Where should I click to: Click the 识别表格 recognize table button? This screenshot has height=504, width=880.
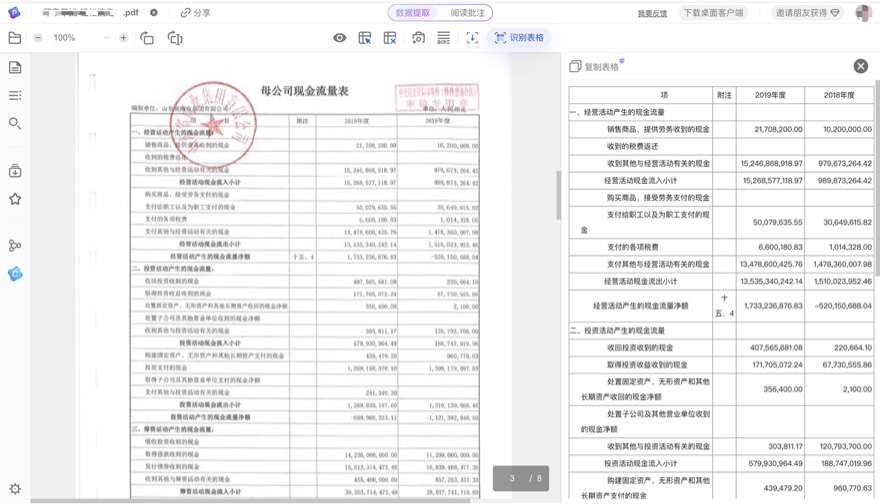coord(519,38)
